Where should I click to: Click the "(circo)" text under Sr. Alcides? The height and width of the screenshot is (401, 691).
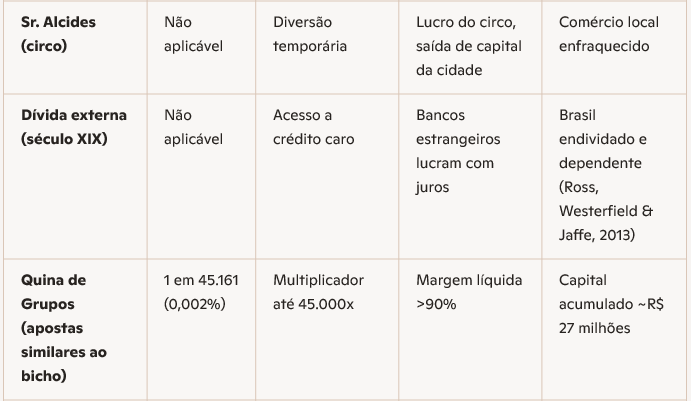[41, 46]
